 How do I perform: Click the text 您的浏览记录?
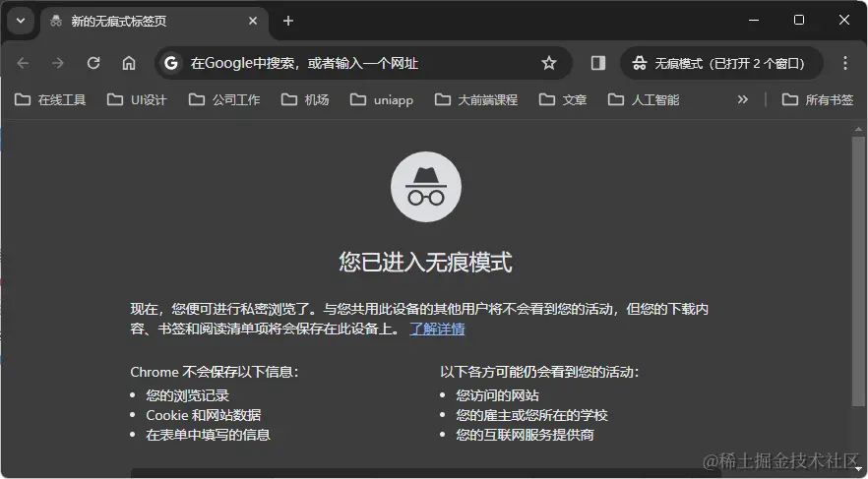click(x=188, y=395)
